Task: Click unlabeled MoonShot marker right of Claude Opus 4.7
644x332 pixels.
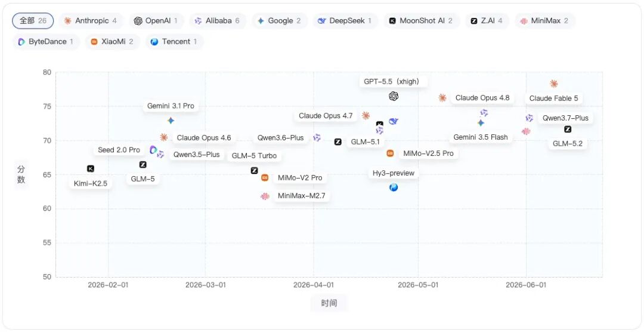Action: click(380, 124)
